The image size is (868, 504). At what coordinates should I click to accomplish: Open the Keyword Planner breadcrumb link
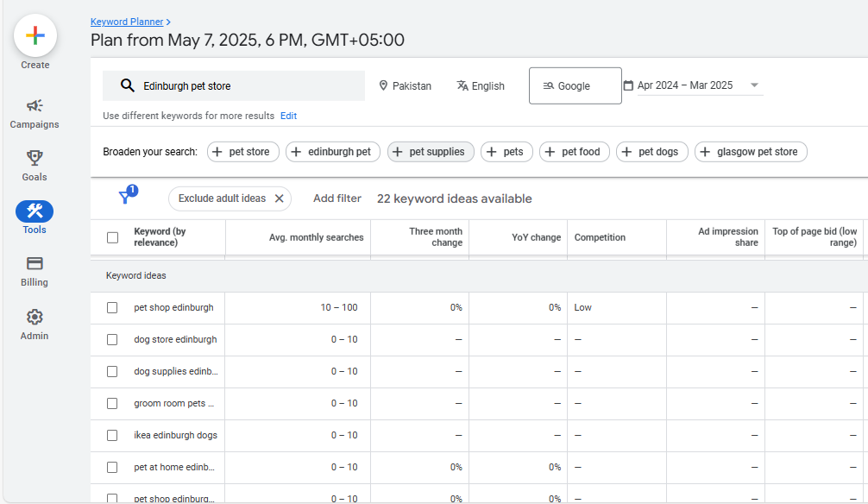coord(127,22)
